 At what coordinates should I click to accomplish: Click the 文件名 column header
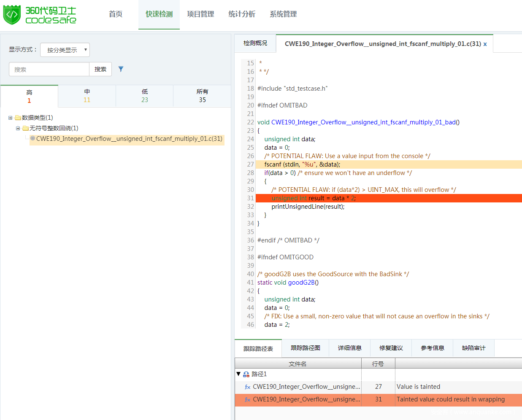298,364
